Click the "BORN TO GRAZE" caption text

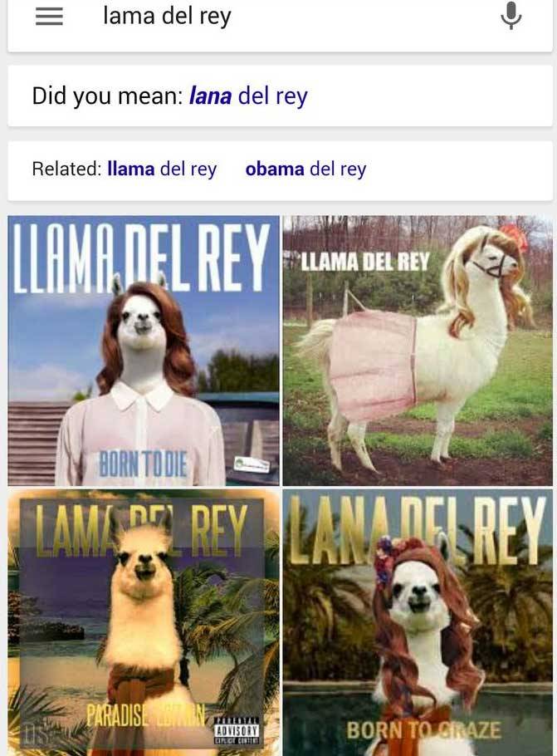pyautogui.click(x=423, y=730)
